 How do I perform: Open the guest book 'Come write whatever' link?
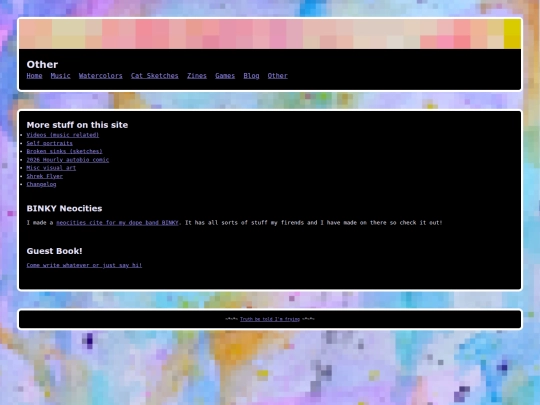(84, 265)
